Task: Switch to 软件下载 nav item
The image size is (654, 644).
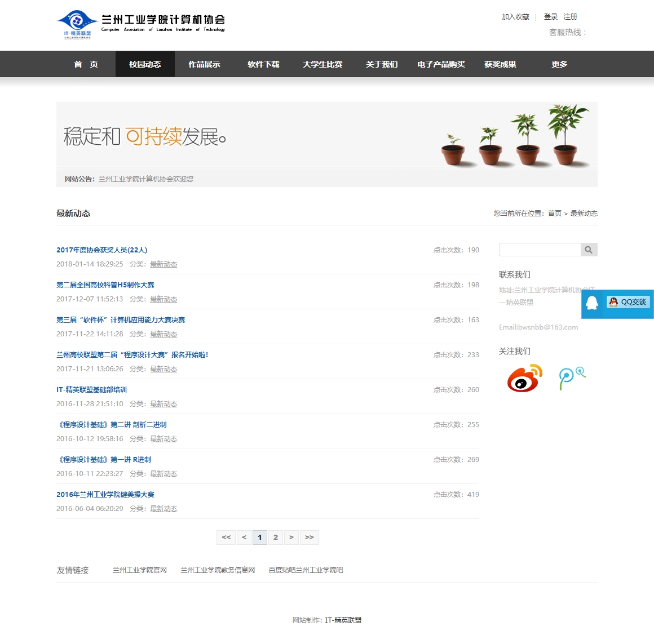Action: 263,64
